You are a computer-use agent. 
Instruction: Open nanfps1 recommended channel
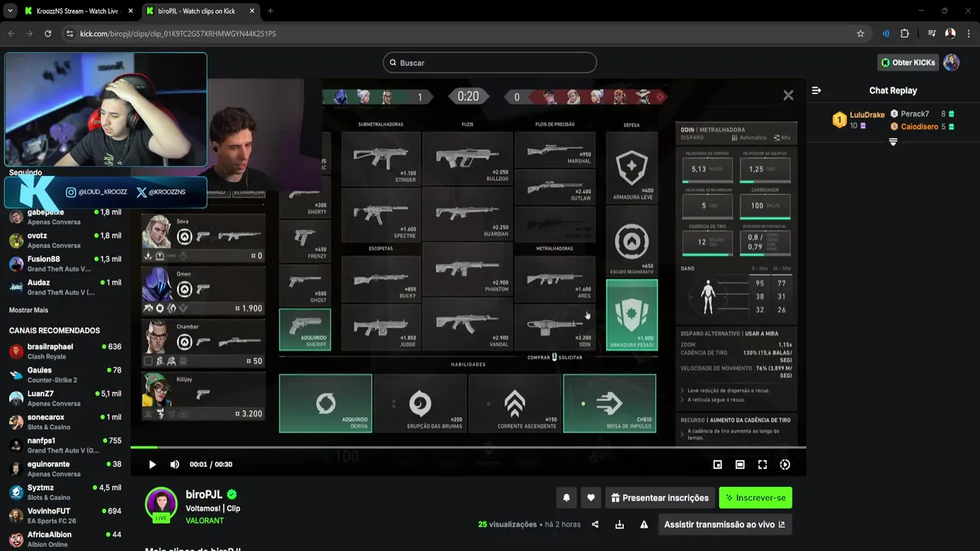pyautogui.click(x=65, y=445)
